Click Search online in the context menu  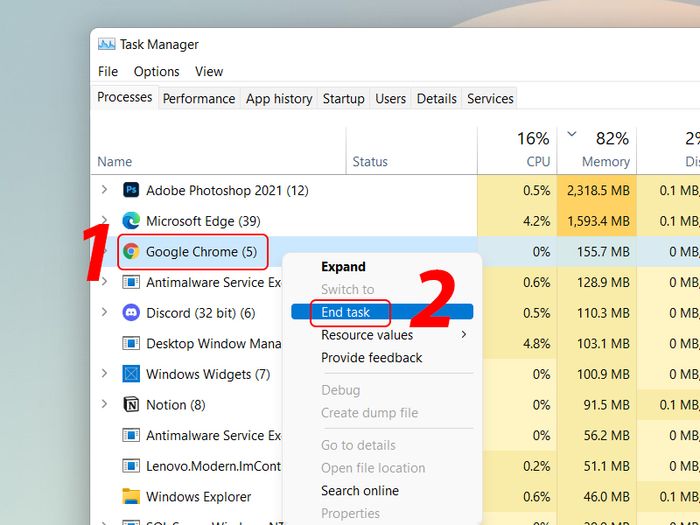tap(360, 491)
